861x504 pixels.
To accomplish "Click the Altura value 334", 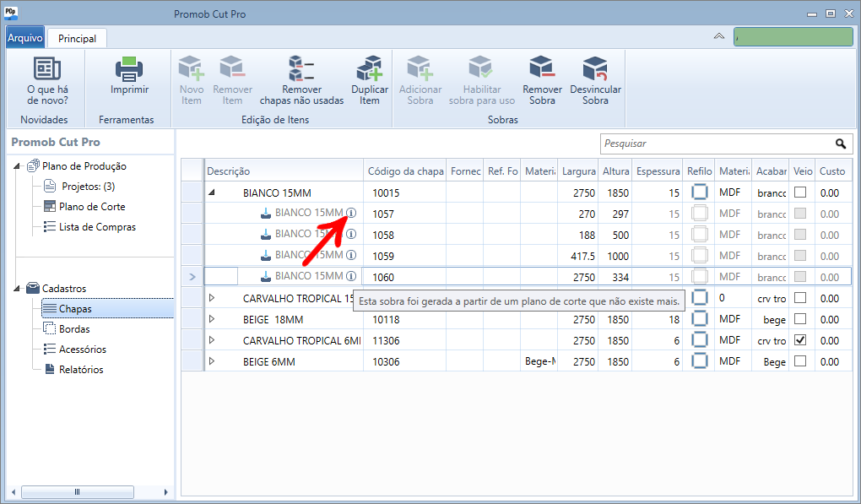I will (x=620, y=277).
